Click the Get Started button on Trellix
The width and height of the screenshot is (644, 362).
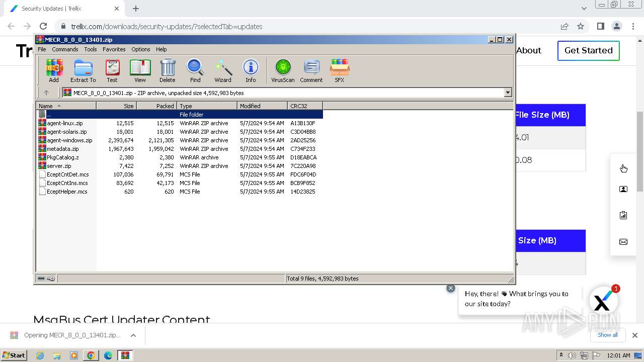click(x=588, y=50)
